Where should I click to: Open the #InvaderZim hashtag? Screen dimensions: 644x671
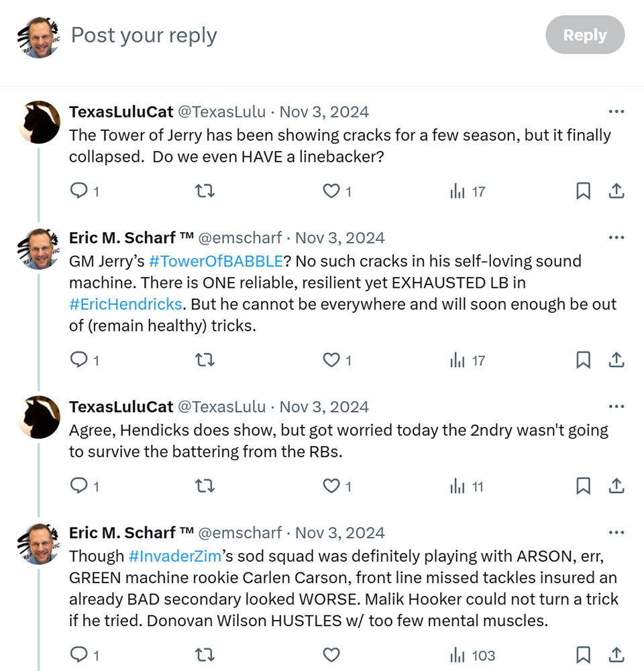tap(174, 556)
